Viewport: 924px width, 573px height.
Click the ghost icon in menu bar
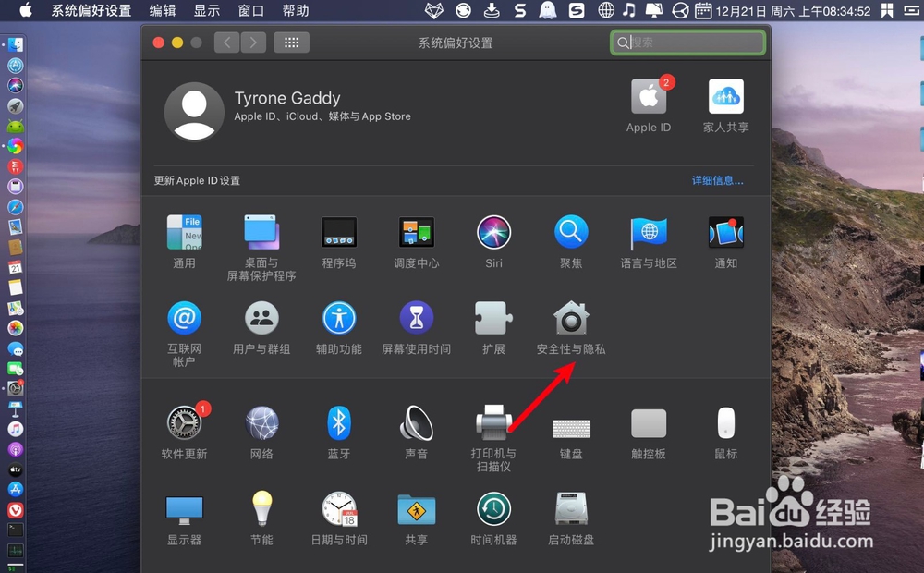pos(548,10)
